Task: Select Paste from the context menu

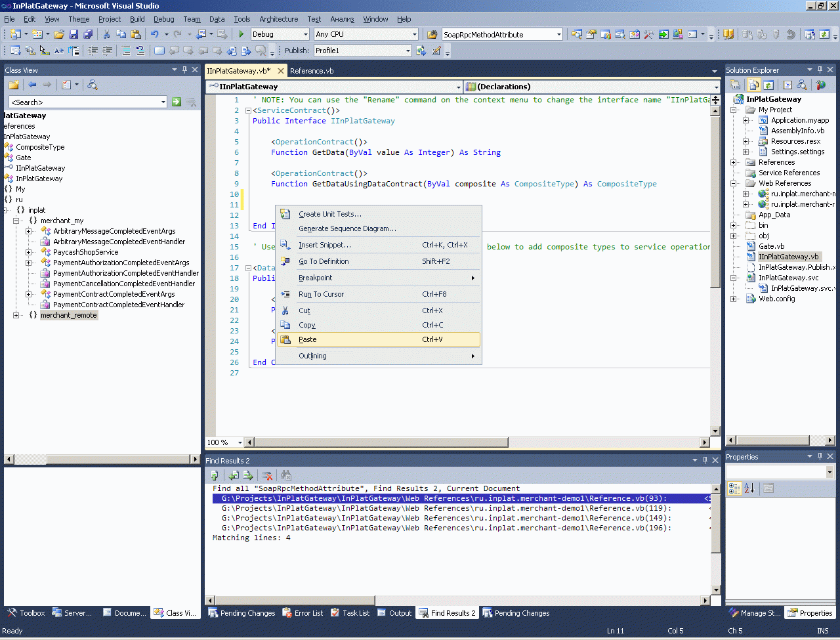Action: 308,339
